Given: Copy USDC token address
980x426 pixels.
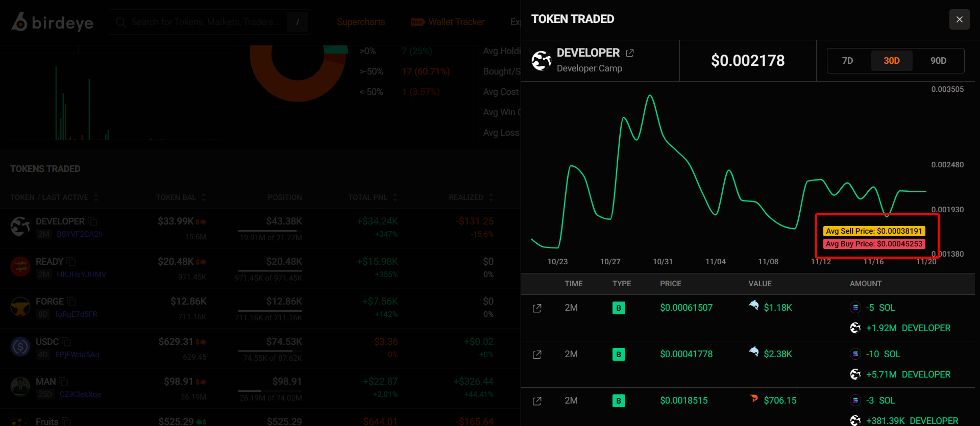Looking at the screenshot, I should pos(66,342).
